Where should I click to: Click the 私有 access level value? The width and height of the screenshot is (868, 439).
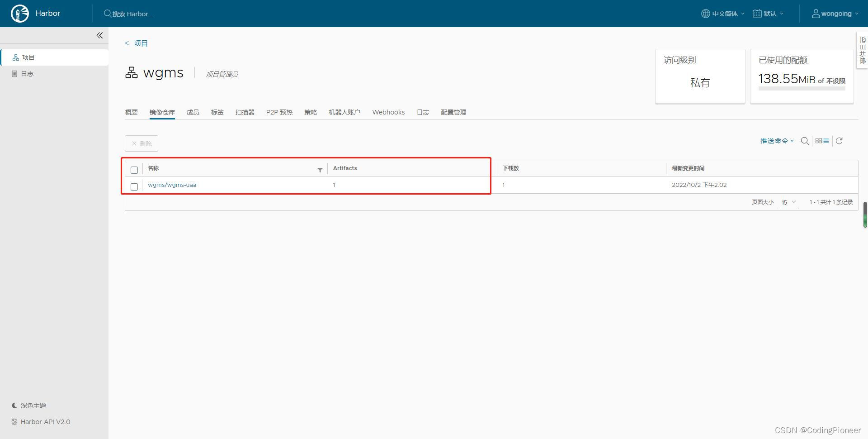[x=700, y=83]
